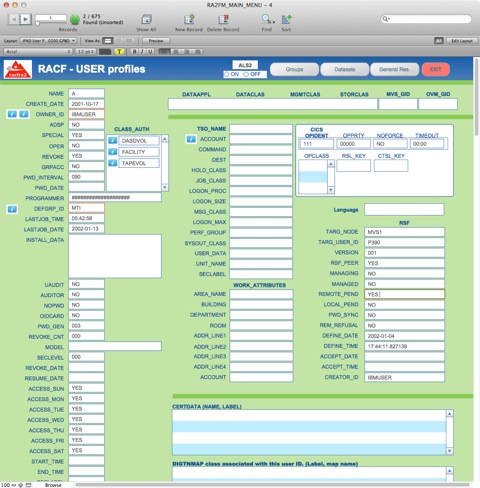480x488 pixels.
Task: Click info icon next to DEFGRP_ID
Action: (x=12, y=209)
